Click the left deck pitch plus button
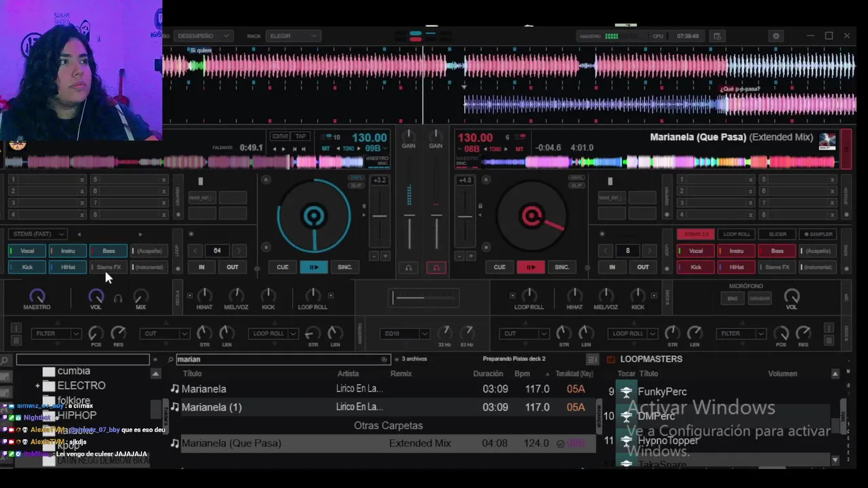This screenshot has width=868, height=488. [385, 256]
